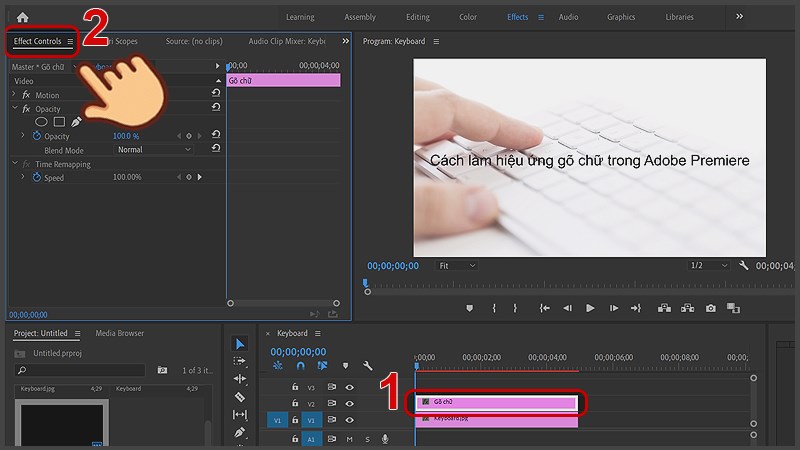Toggle V2 track lock
The width and height of the screenshot is (800, 450).
click(x=295, y=403)
